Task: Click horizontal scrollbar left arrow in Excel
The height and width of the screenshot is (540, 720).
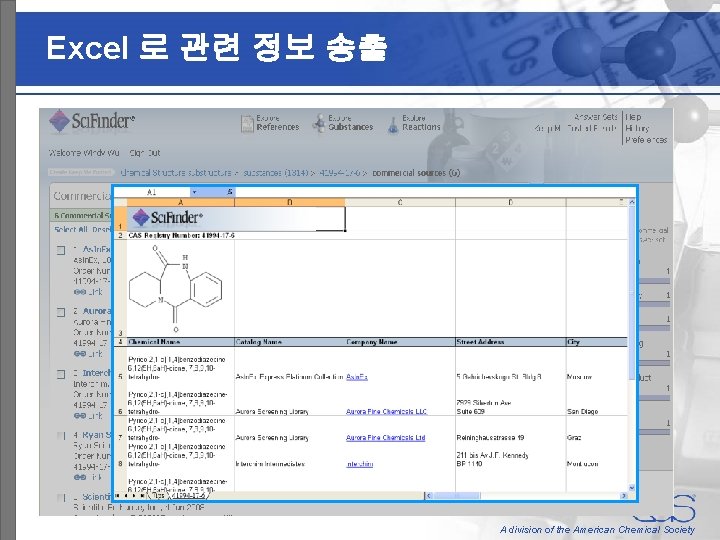Action: click(428, 495)
